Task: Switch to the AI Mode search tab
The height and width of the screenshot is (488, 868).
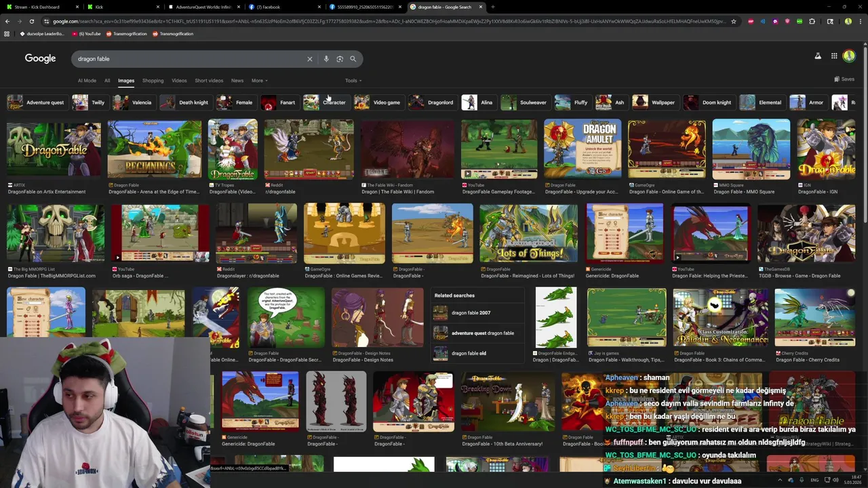Action: [87, 81]
